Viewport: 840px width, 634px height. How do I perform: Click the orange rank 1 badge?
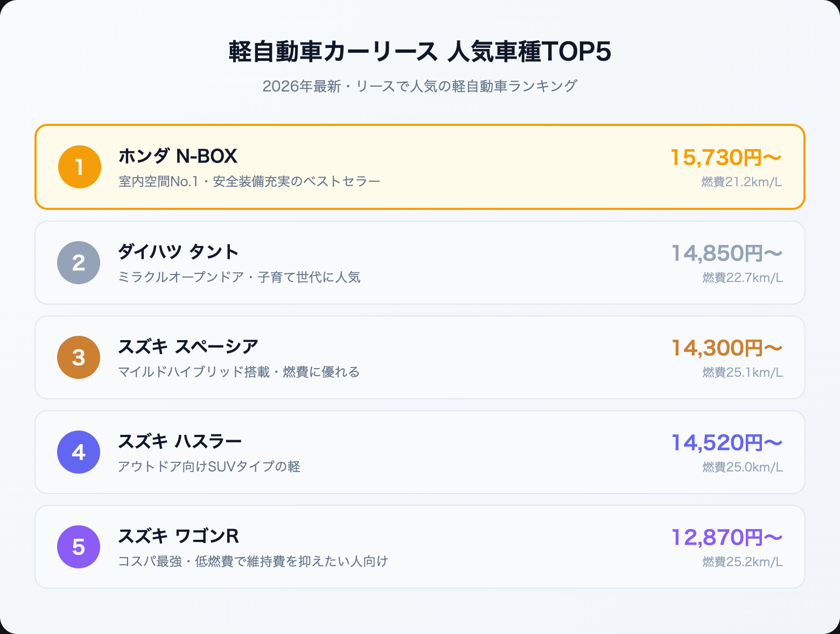click(x=80, y=167)
